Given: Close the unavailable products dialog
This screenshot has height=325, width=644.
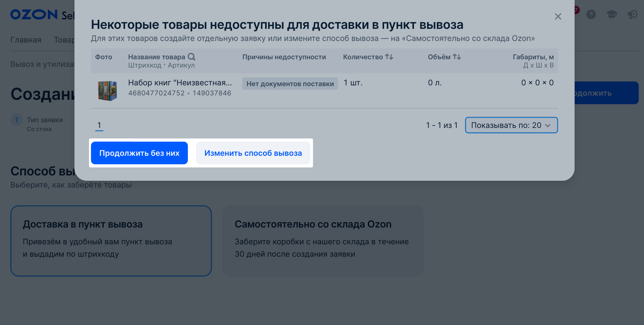Looking at the screenshot, I should click(x=558, y=16).
